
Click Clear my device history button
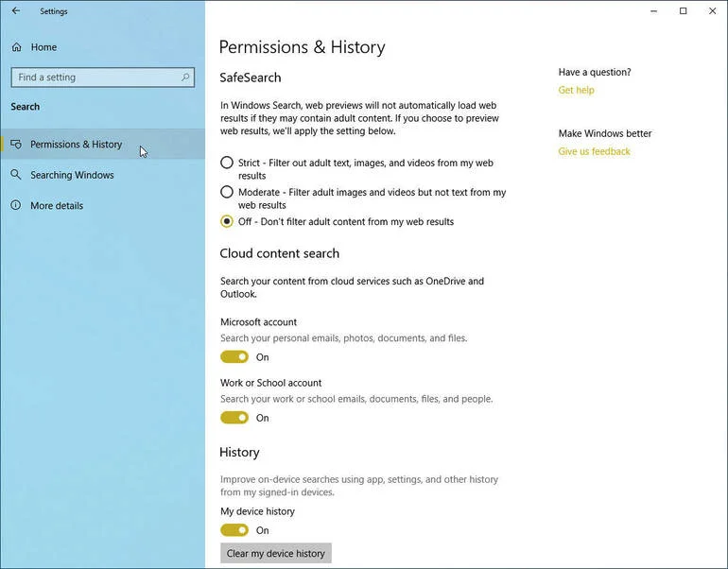click(x=276, y=553)
